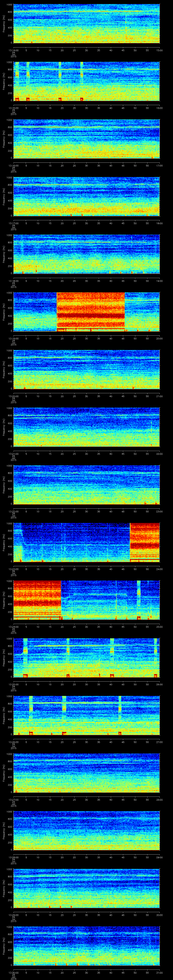
Task: Click the 13:18:00 start time label
Action: 13,280
